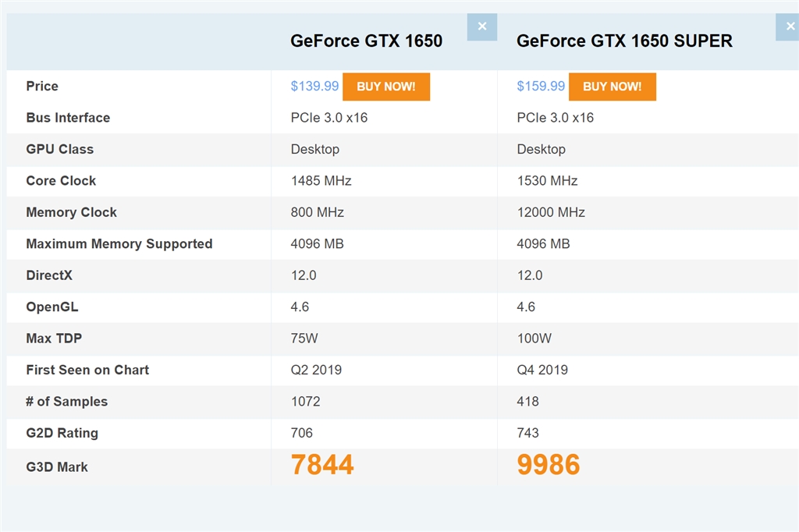Click the Price row label
Viewport: 799px width, 532px height.
coord(42,87)
